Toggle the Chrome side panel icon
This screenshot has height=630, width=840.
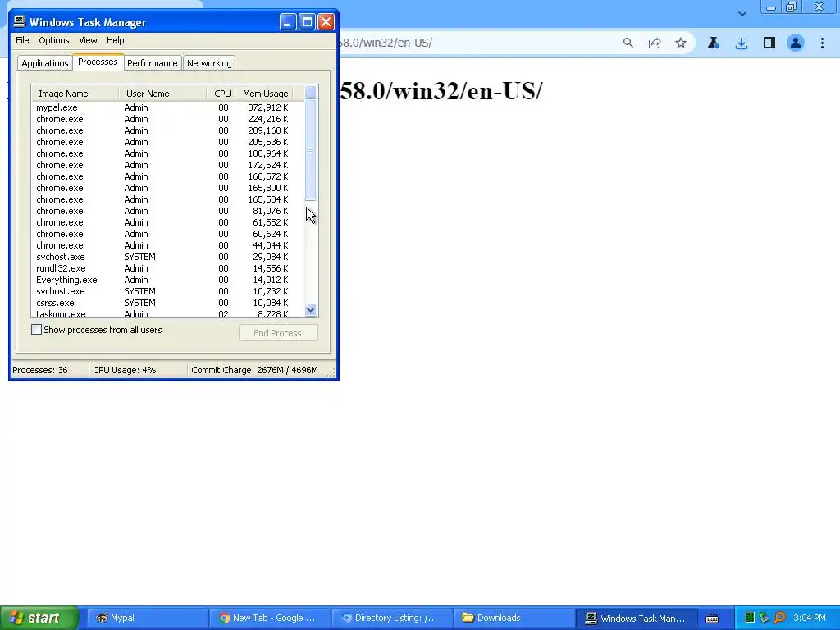point(769,43)
